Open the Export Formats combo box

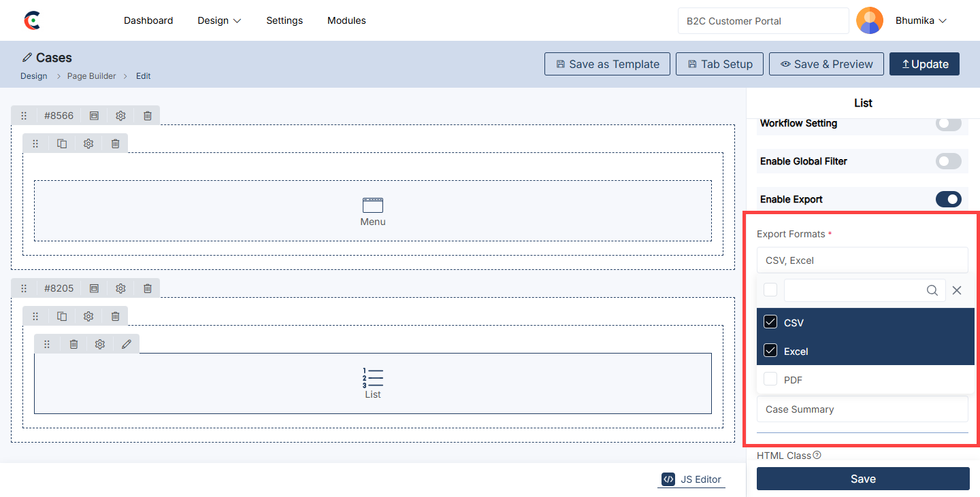[862, 260]
